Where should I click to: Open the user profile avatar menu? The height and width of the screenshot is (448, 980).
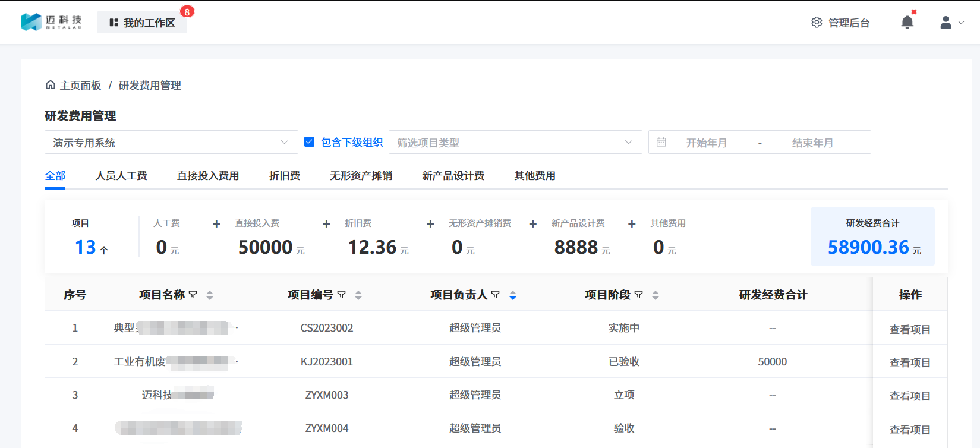tap(946, 23)
